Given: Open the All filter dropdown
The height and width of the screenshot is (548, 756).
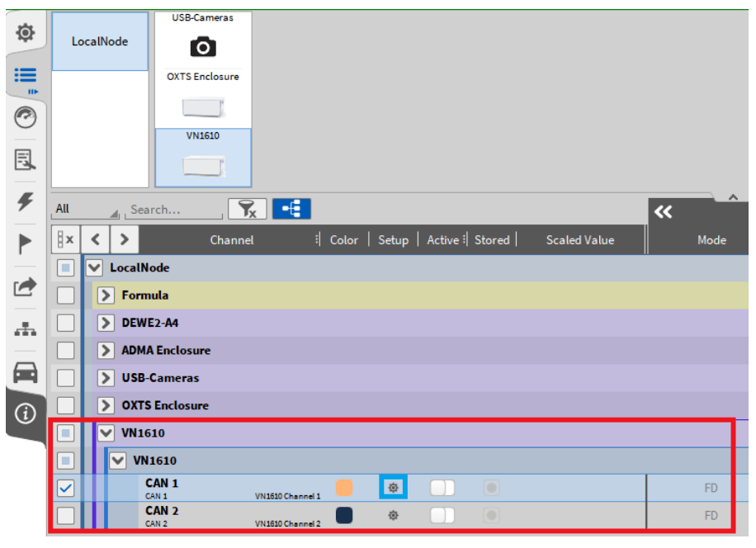Looking at the screenshot, I should [87, 210].
